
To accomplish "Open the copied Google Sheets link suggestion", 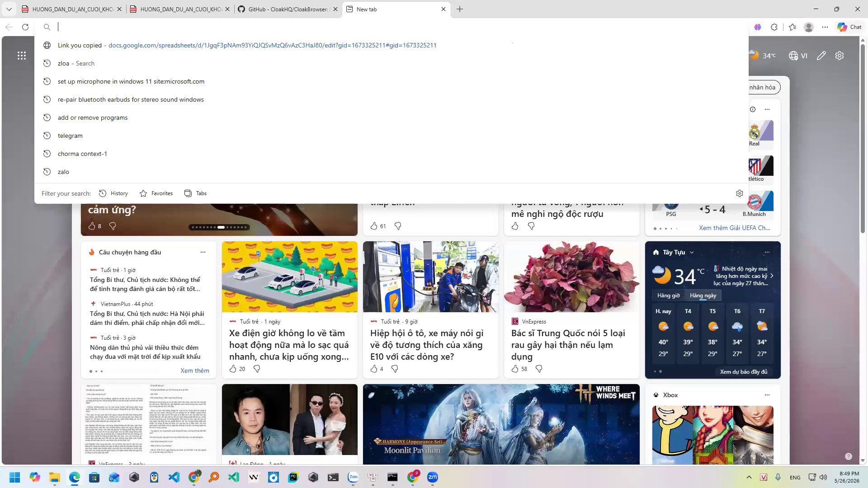I will coord(392,45).
